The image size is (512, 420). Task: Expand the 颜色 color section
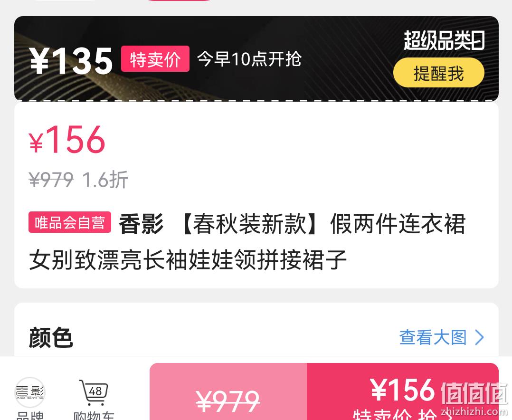pyautogui.click(x=51, y=337)
